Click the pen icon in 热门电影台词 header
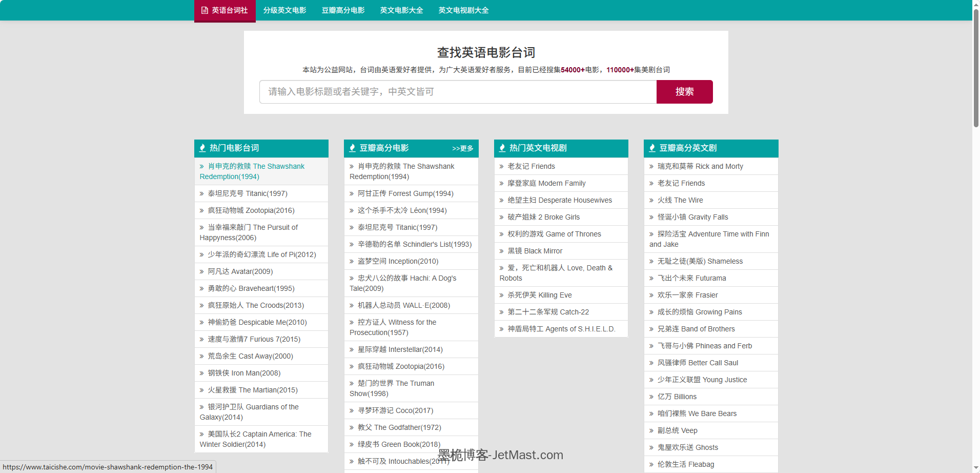The image size is (980, 473). [202, 148]
